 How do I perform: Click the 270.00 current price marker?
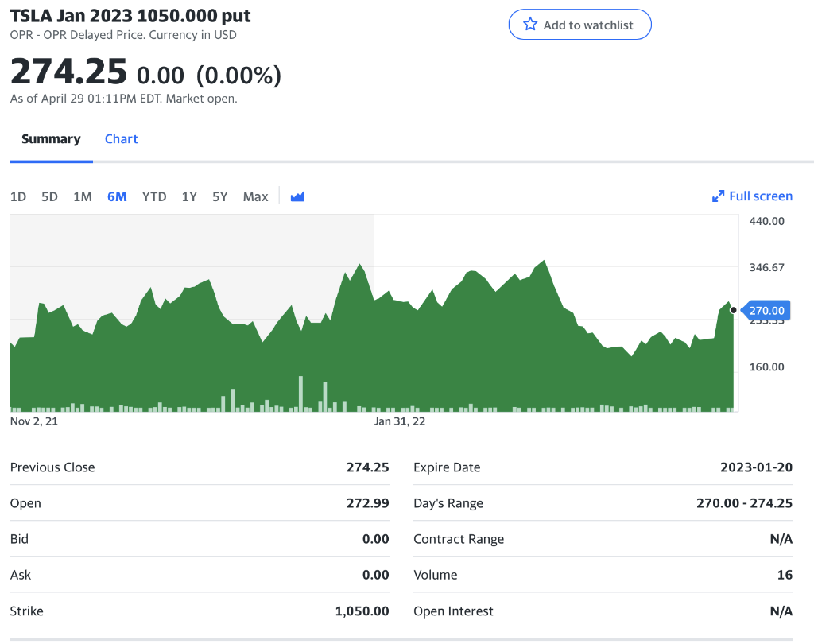(x=766, y=311)
